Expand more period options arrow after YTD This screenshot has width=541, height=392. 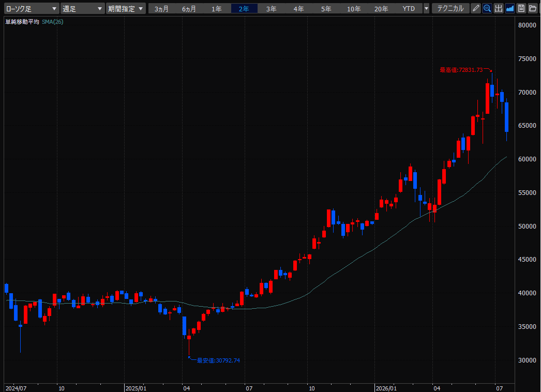tap(426, 9)
